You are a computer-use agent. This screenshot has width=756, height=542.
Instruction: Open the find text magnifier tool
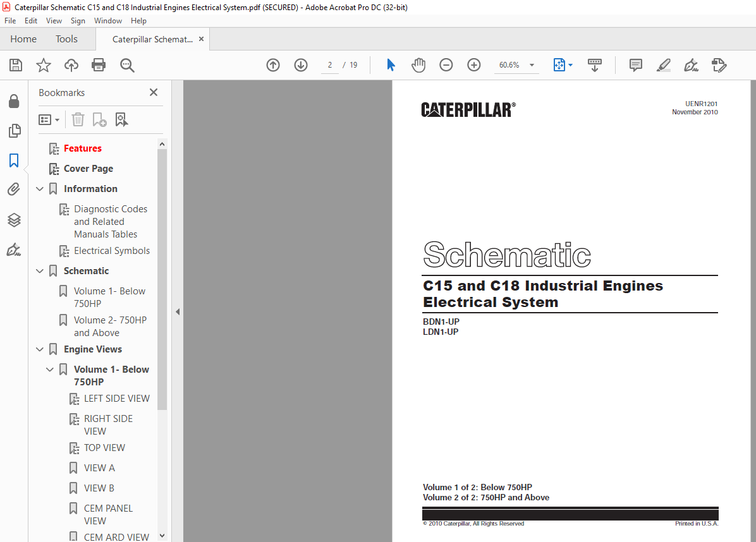127,65
